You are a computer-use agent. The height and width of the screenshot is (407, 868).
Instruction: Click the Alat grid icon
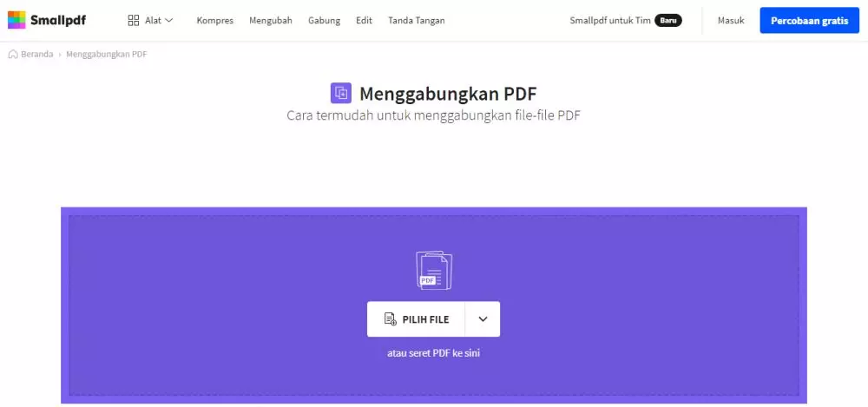pyautogui.click(x=134, y=21)
